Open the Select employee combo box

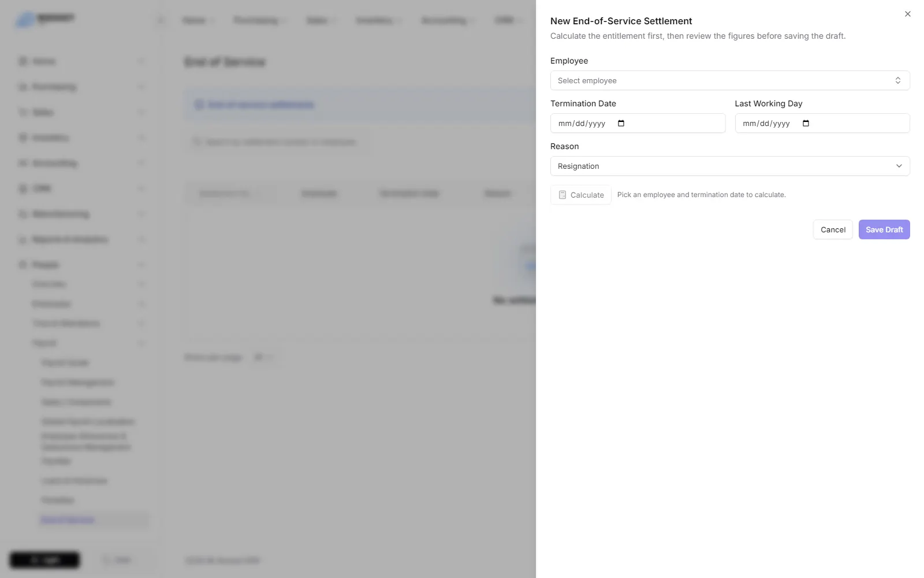point(730,80)
